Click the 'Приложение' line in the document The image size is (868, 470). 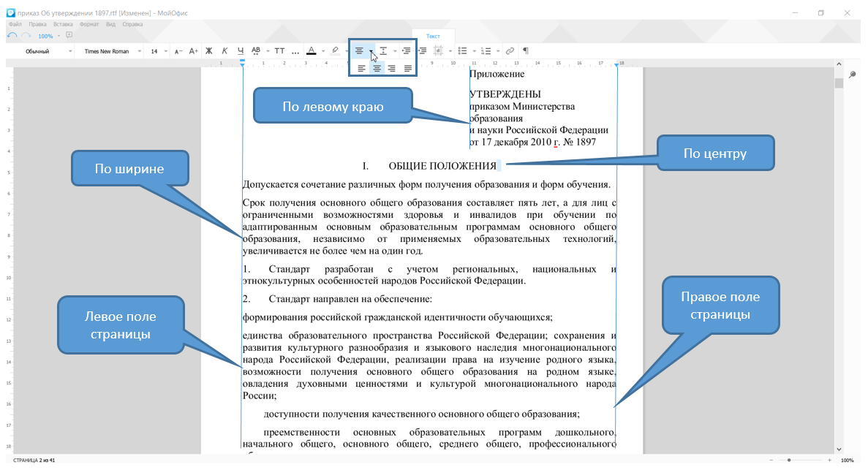pyautogui.click(x=497, y=74)
